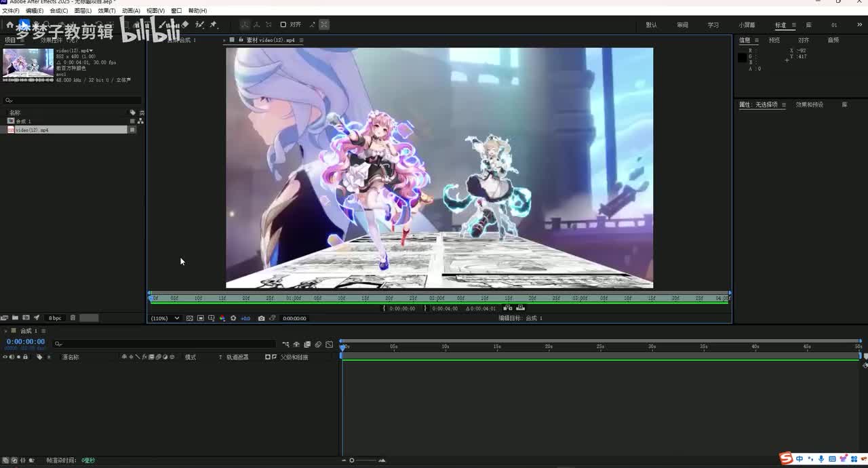Toggle transparency grid in footage viewer
This screenshot has width=868, height=468.
pos(190,318)
